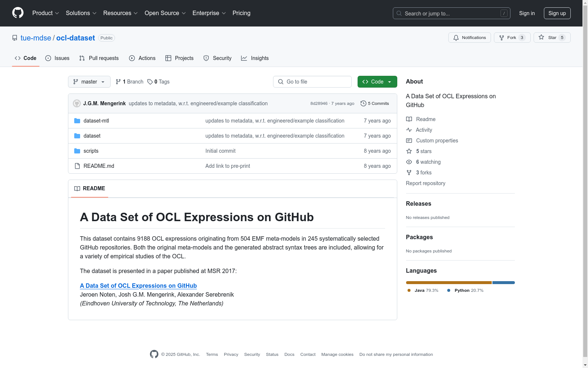
Task: Click Report repository link
Action: pos(426,183)
